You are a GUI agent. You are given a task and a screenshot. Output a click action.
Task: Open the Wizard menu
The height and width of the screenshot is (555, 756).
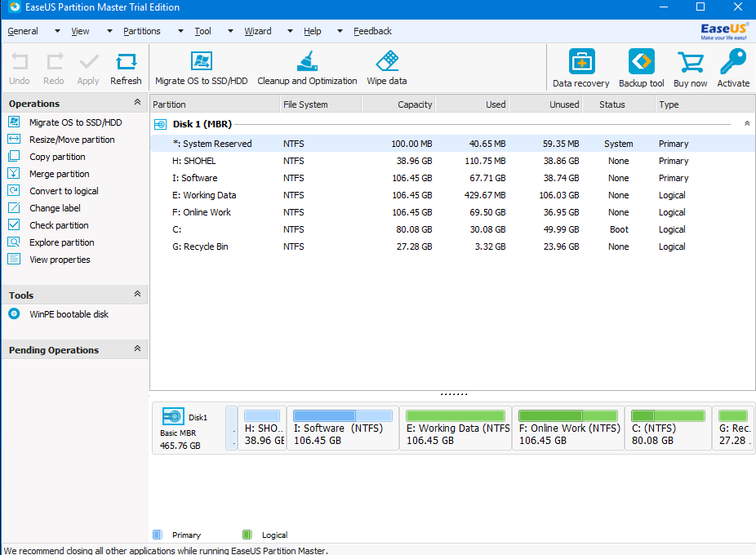tap(258, 31)
